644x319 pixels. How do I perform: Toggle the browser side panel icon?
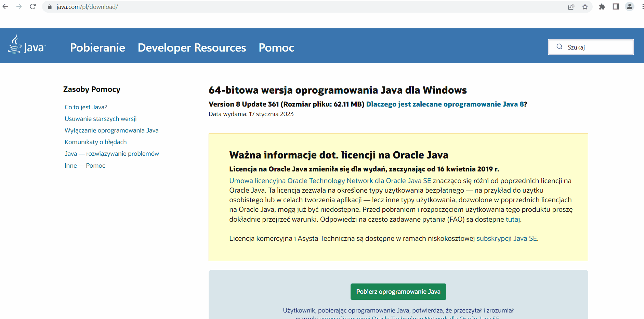tap(616, 7)
